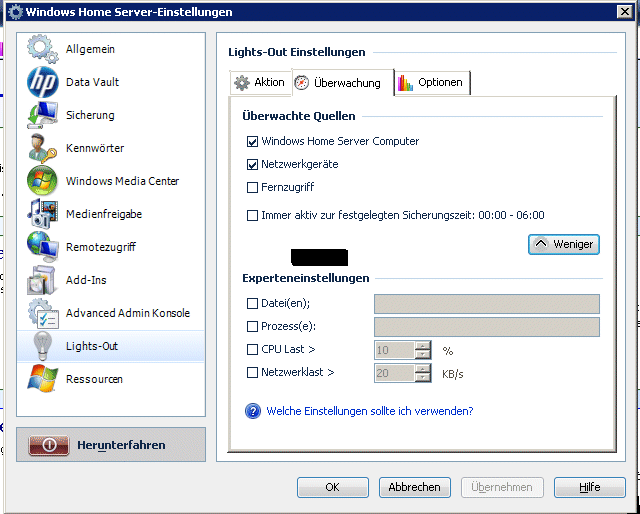Click the Hilfe button
This screenshot has height=514, width=640.
coord(589,487)
